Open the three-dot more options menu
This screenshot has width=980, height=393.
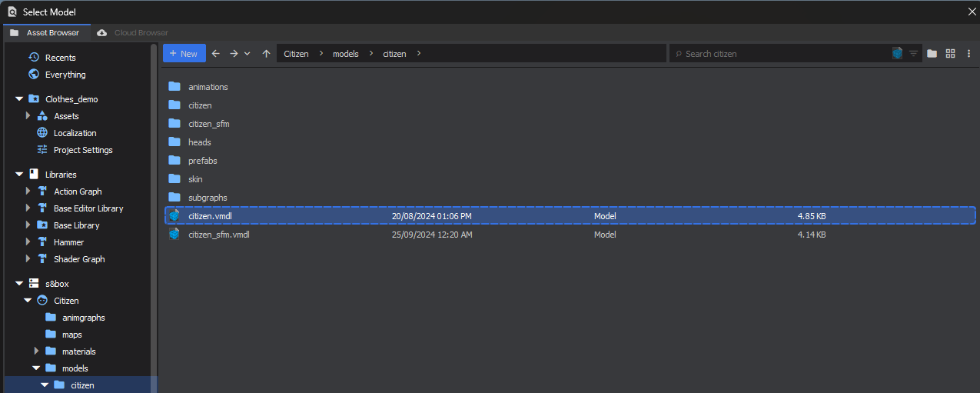[968, 53]
